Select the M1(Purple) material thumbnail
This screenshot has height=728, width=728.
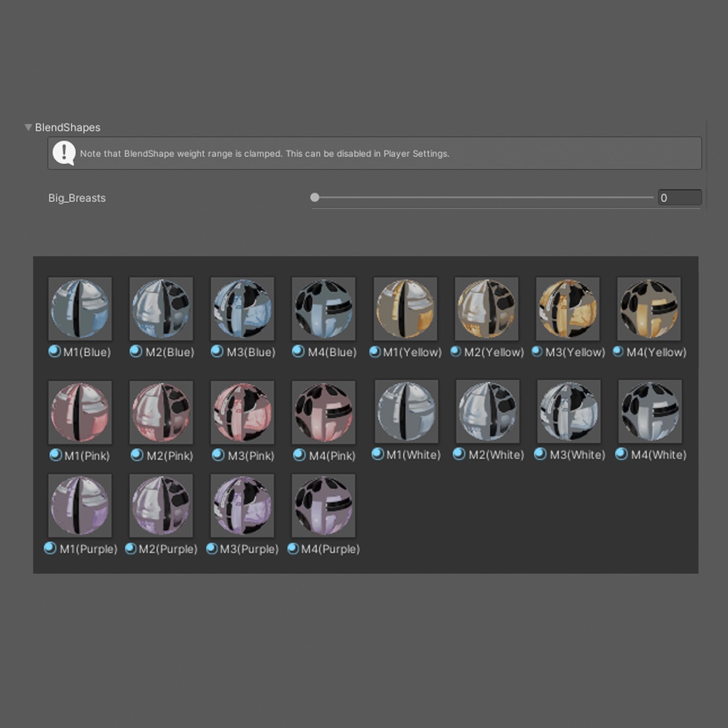[x=80, y=505]
